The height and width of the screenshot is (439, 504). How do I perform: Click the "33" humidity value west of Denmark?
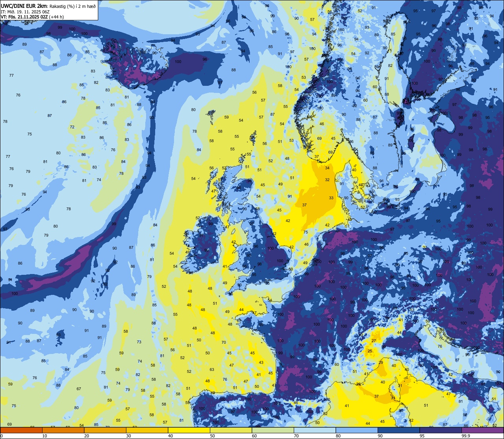pos(331,198)
